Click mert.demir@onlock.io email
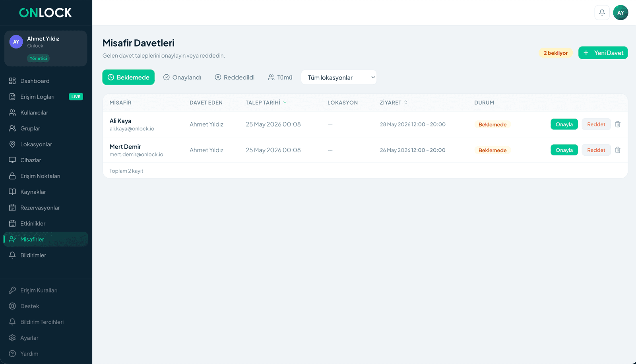Screen dimensions: 636x364 tap(136, 155)
